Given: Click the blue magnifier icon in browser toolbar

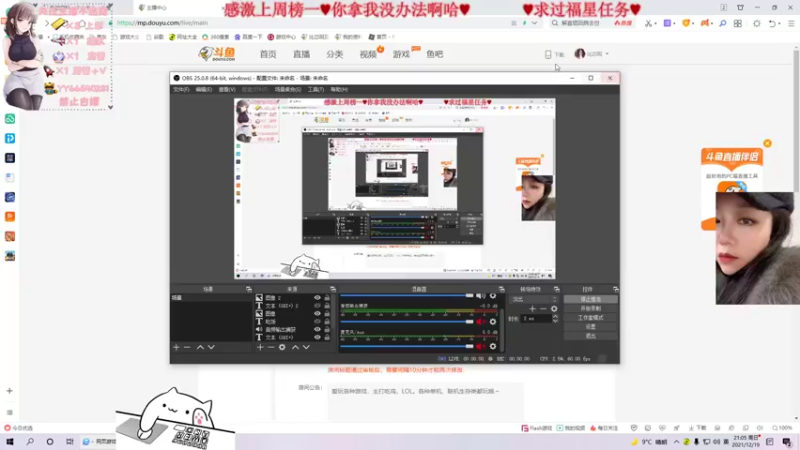Looking at the screenshot, I should coord(722,23).
